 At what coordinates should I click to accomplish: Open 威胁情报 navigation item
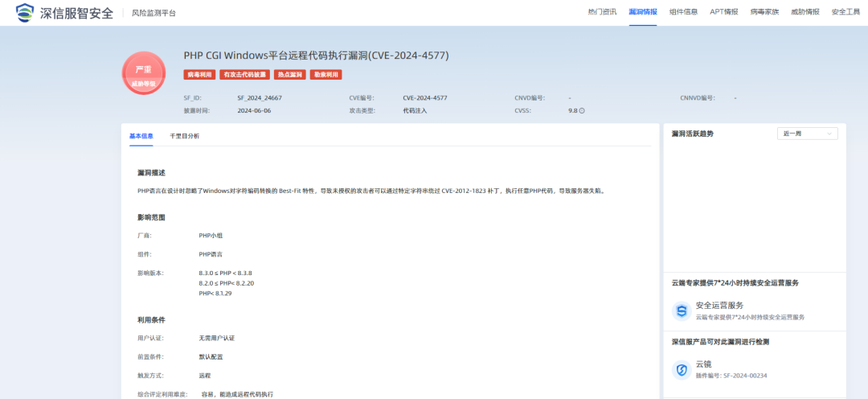pyautogui.click(x=805, y=12)
